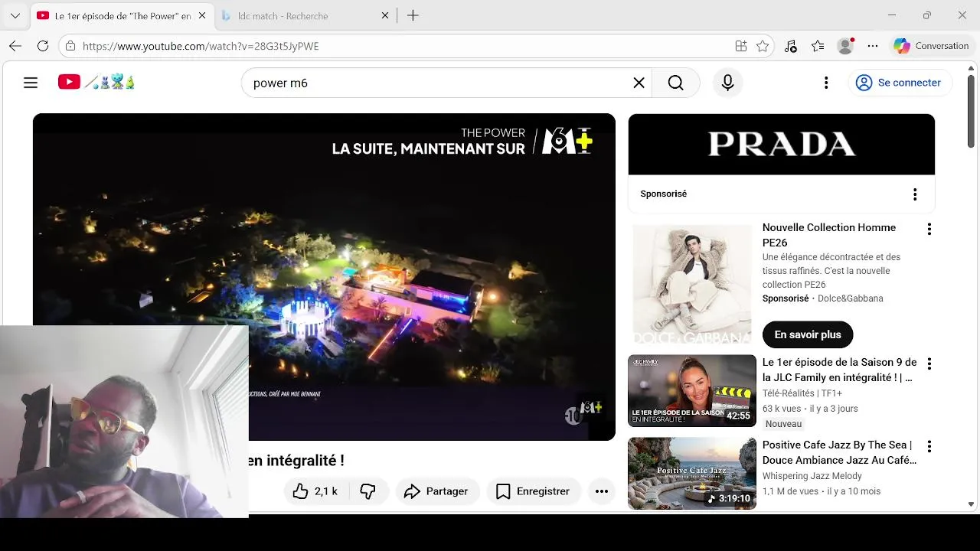This screenshot has height=551, width=980.
Task: Open the Positive Cafe Jazz thumbnail
Action: tap(692, 474)
